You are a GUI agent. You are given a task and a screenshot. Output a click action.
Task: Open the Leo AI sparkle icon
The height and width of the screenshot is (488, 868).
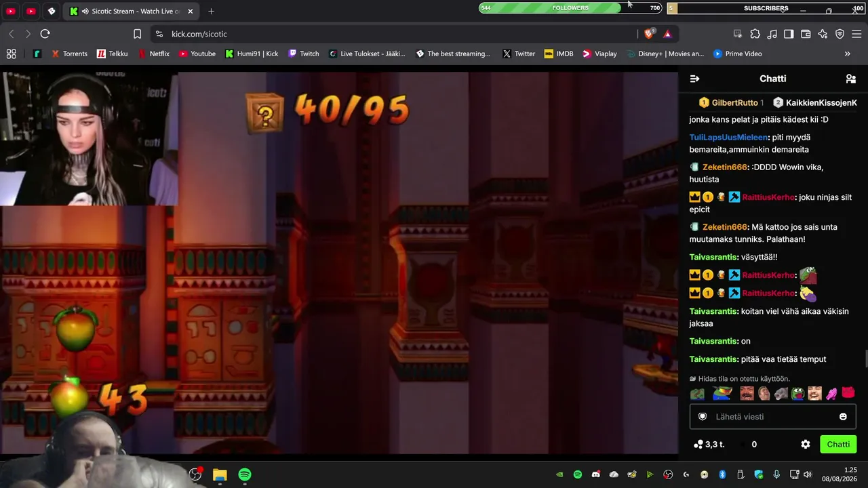pyautogui.click(x=823, y=34)
